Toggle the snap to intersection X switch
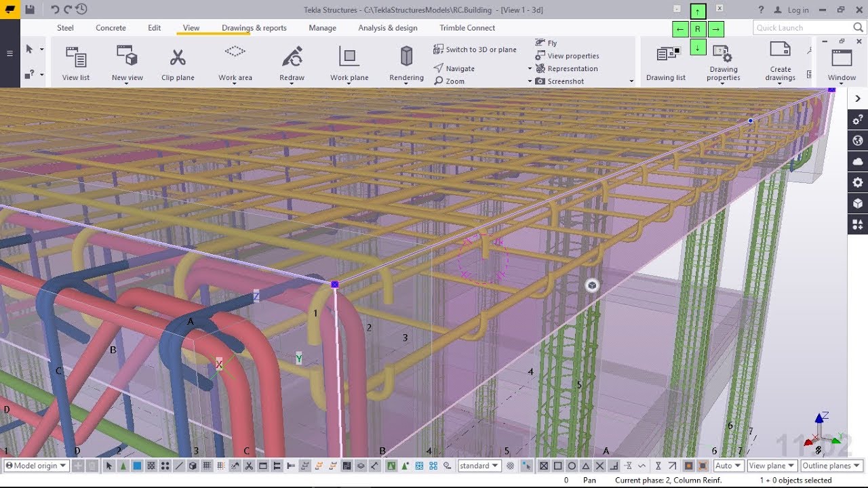This screenshot has height=488, width=868. 599,466
